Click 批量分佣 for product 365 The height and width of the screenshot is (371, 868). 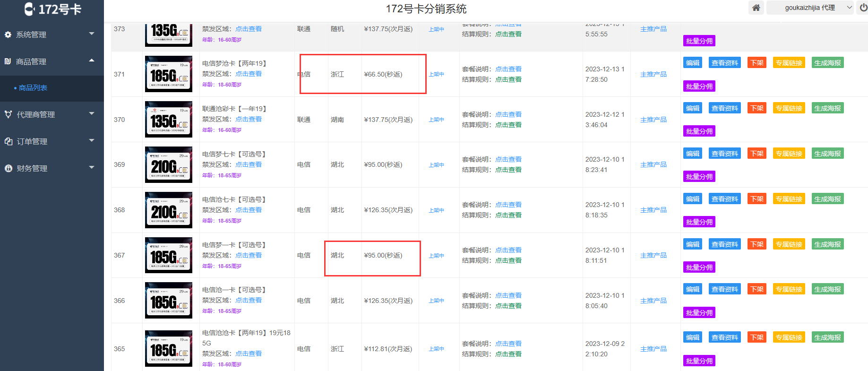point(699,361)
